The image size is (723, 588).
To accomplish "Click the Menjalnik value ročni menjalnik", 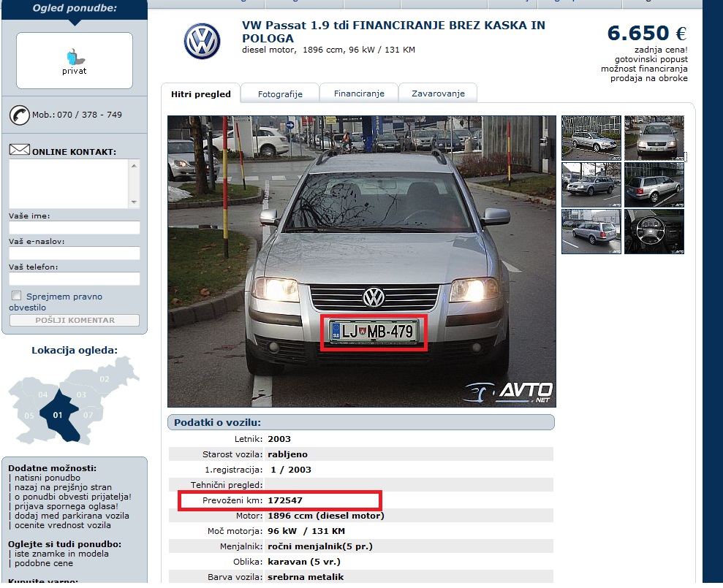I will 320,546.
